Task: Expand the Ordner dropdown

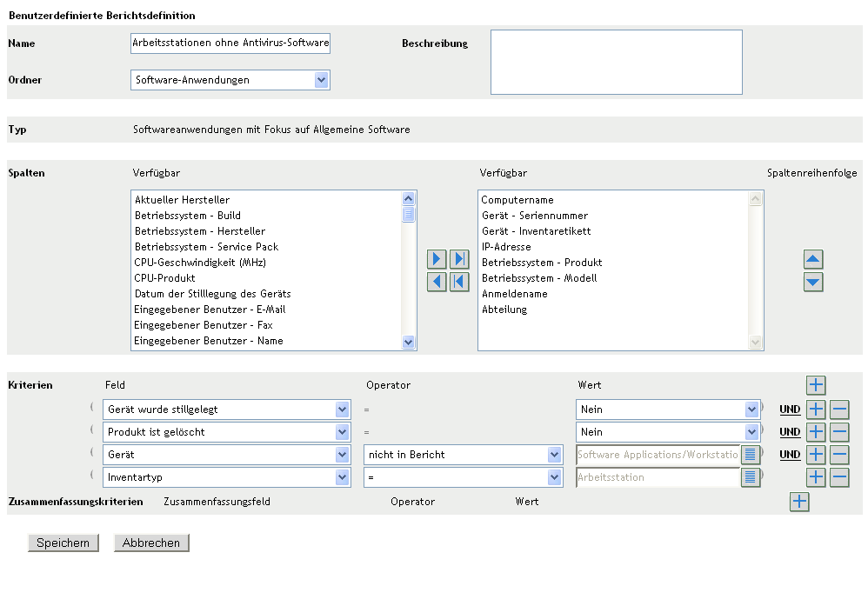Action: 321,80
